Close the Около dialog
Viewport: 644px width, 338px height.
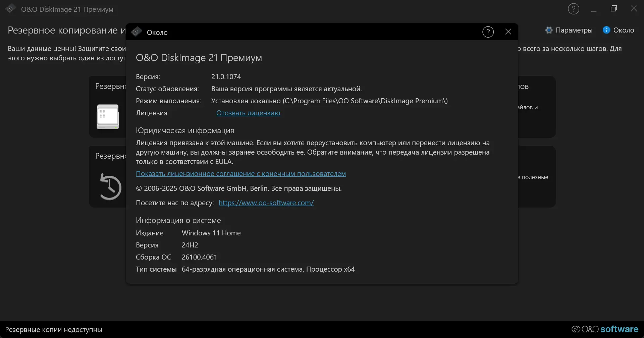[x=508, y=32]
